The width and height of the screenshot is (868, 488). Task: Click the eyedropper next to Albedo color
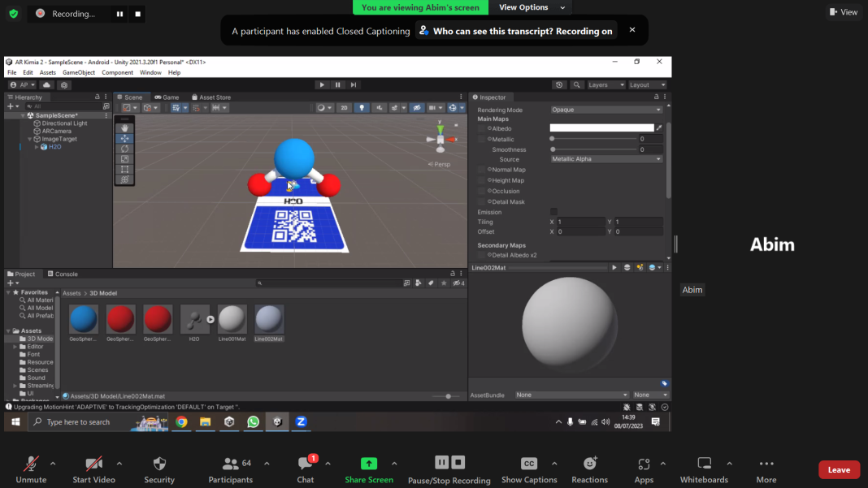coord(659,127)
